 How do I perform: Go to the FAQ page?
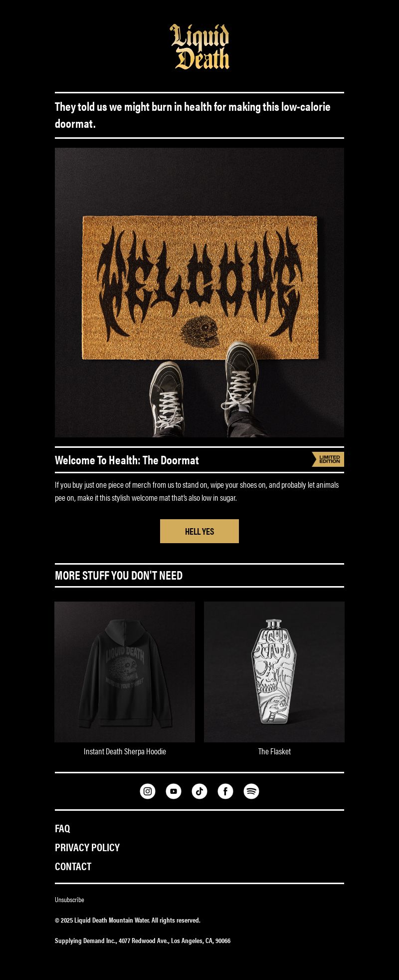coord(62,828)
